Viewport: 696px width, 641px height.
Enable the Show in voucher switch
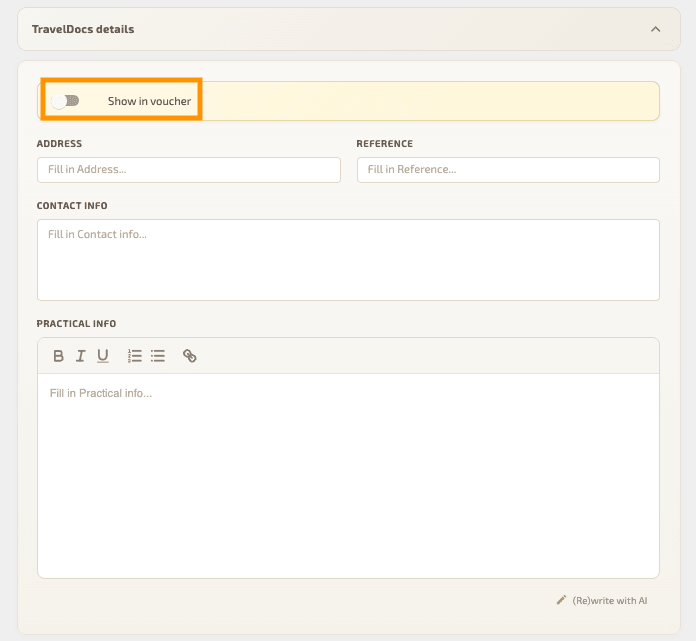tap(66, 101)
